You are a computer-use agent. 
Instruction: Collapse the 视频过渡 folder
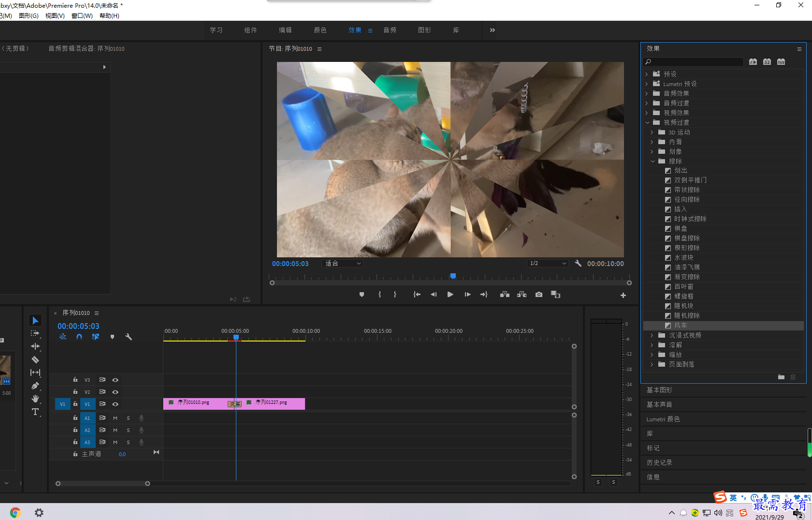point(647,122)
